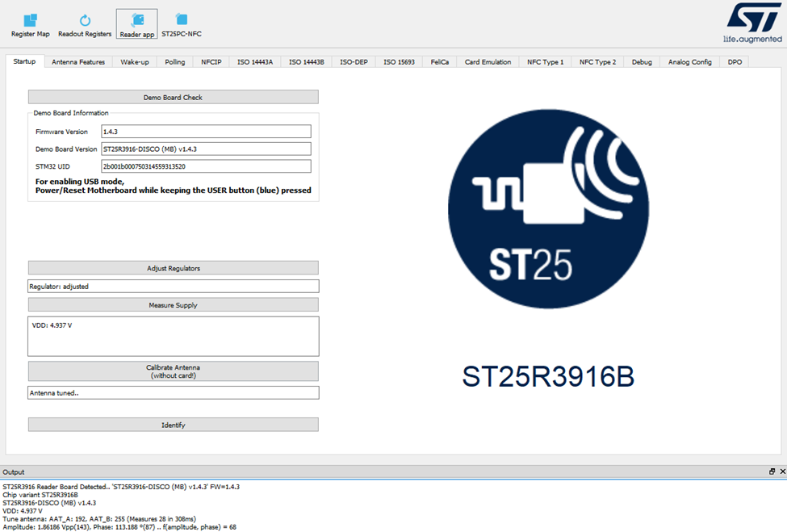787x532 pixels.
Task: Click the Demo Board Version label
Action: (65, 149)
